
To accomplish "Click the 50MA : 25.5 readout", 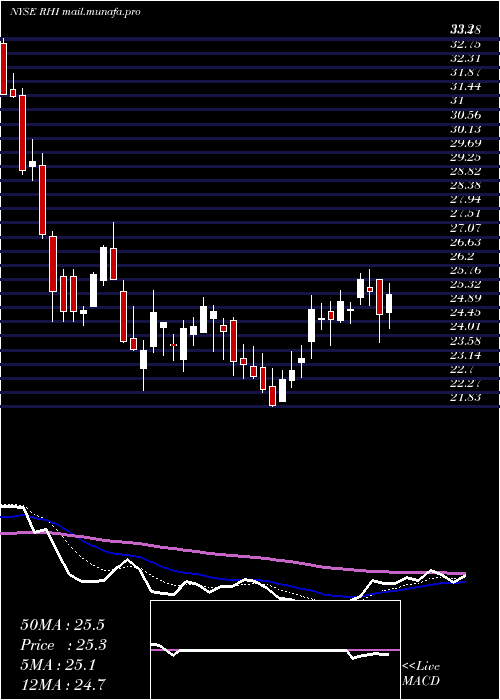I will pos(62,625).
